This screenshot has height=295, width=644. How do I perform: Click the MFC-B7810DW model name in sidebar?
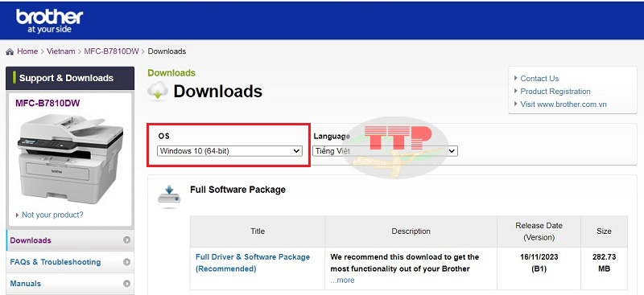pos(47,103)
